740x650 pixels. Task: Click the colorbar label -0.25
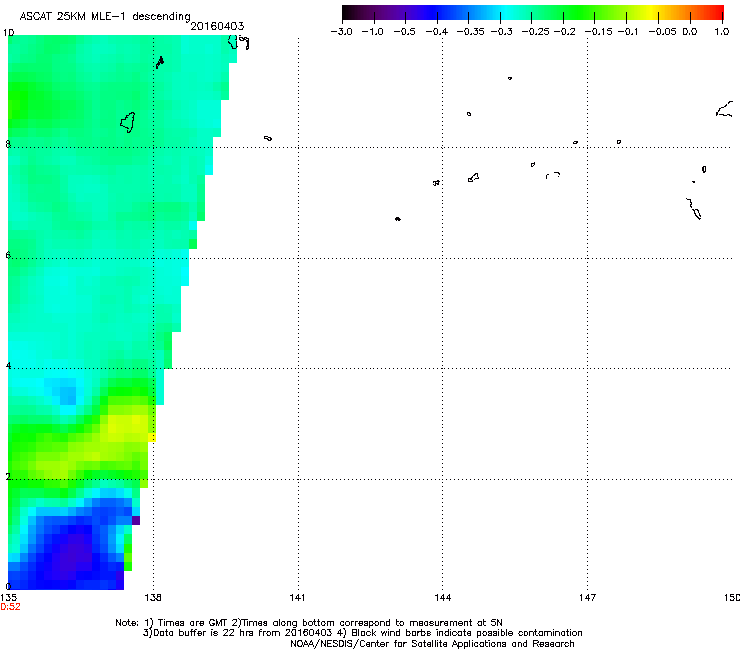[x=536, y=32]
